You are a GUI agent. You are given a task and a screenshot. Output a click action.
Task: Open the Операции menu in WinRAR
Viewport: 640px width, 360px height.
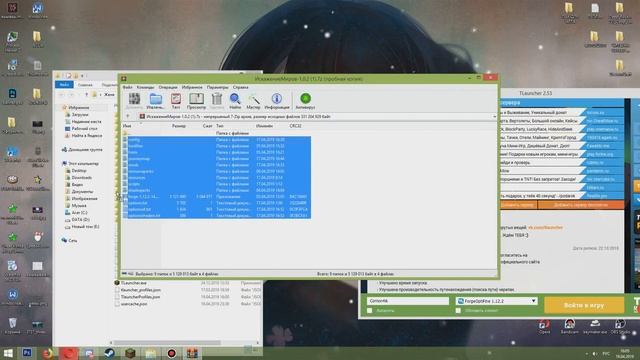168,87
